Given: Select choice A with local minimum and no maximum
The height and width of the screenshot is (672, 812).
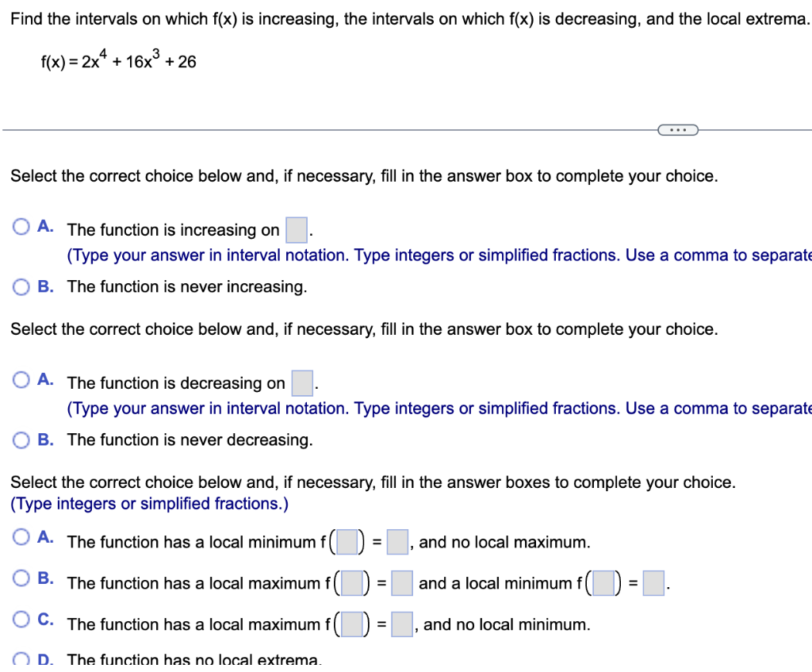Looking at the screenshot, I should tap(21, 538).
